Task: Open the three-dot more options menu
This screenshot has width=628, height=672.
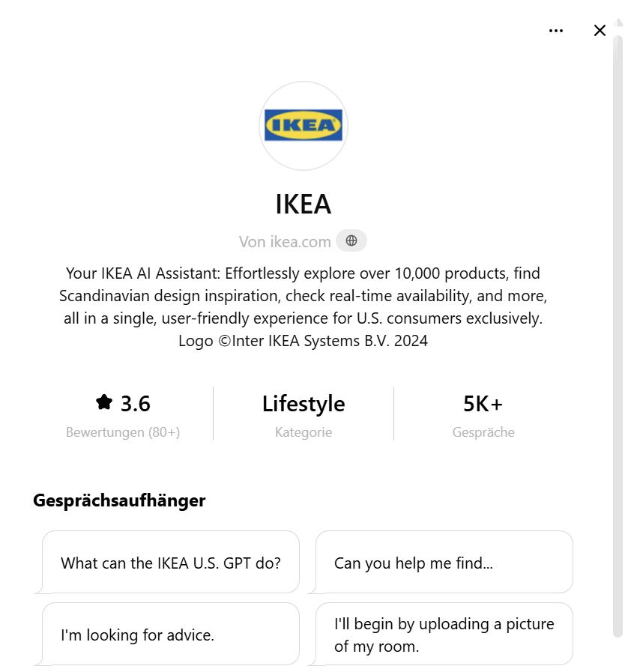Action: (x=555, y=31)
